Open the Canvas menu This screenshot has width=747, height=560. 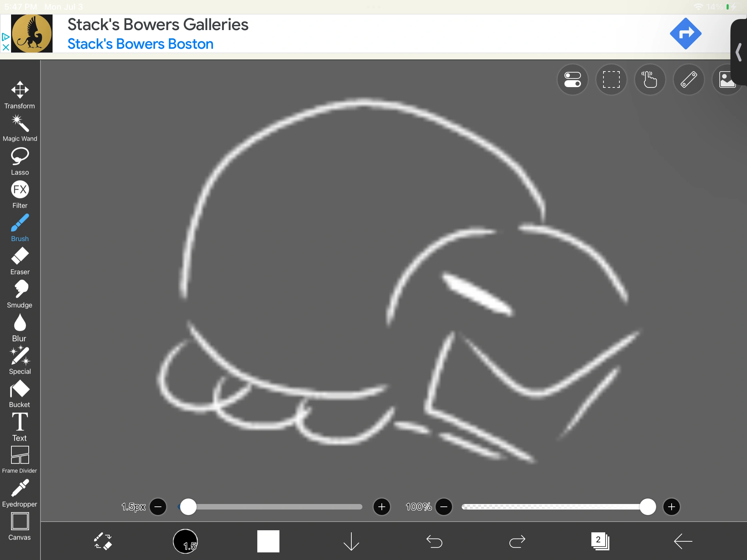click(x=20, y=526)
